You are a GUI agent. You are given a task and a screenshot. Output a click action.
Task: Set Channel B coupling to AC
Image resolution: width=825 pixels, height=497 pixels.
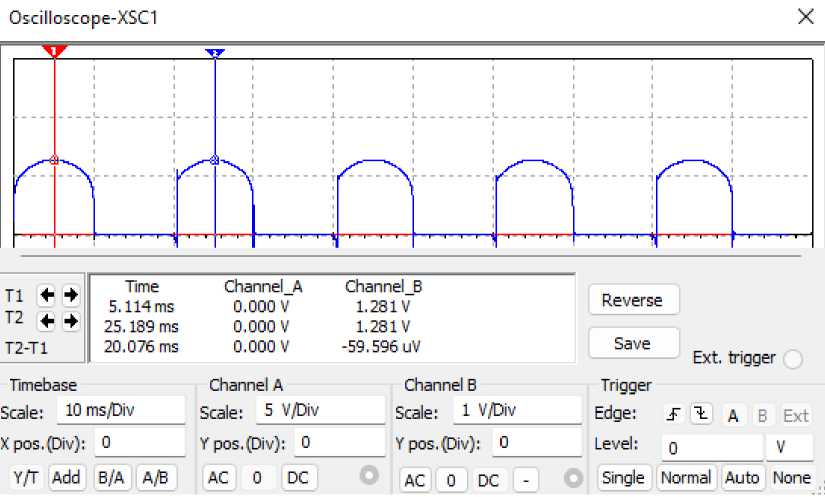coord(415,479)
